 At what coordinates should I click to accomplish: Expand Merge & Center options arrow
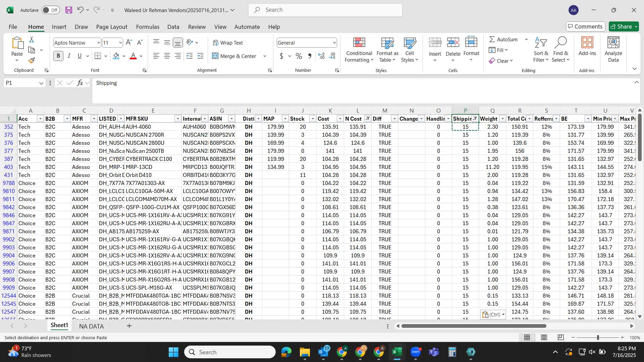[x=265, y=56]
